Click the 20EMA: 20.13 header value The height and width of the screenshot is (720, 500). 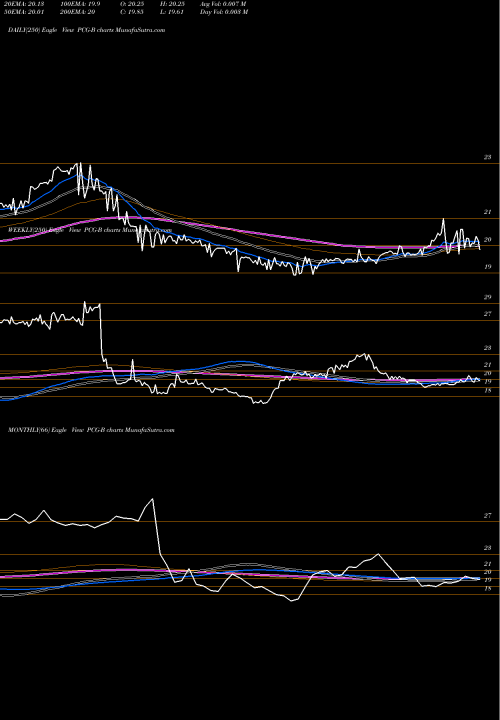coord(23,4)
